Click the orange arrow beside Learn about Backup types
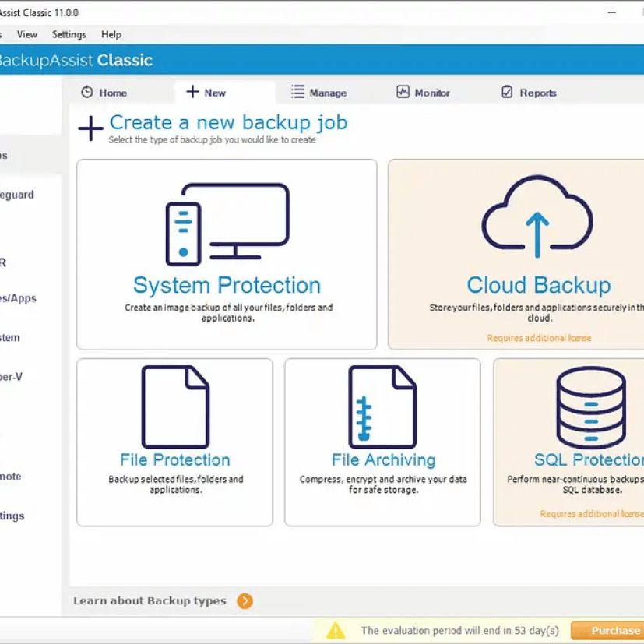Viewport: 644px width, 644px height. [x=245, y=601]
